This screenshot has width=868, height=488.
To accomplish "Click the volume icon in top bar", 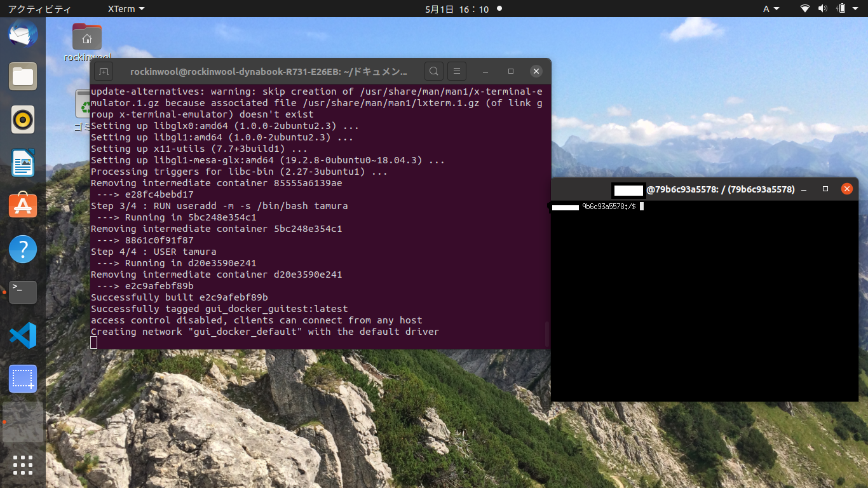I will (x=823, y=9).
